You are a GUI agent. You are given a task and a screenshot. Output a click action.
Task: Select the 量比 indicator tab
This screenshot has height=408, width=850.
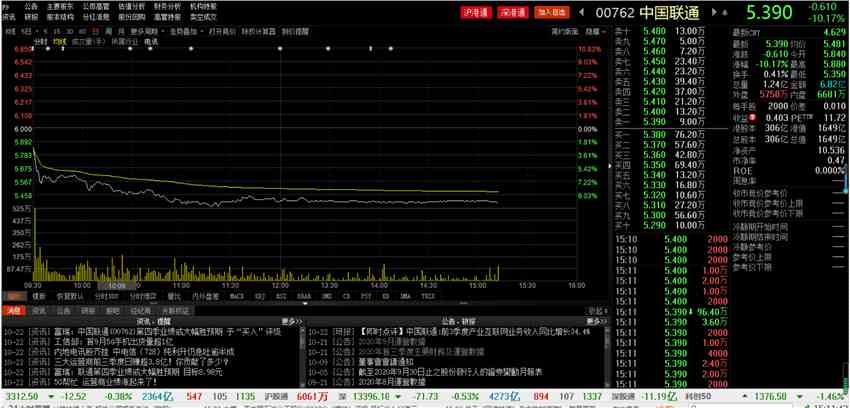[x=174, y=296]
